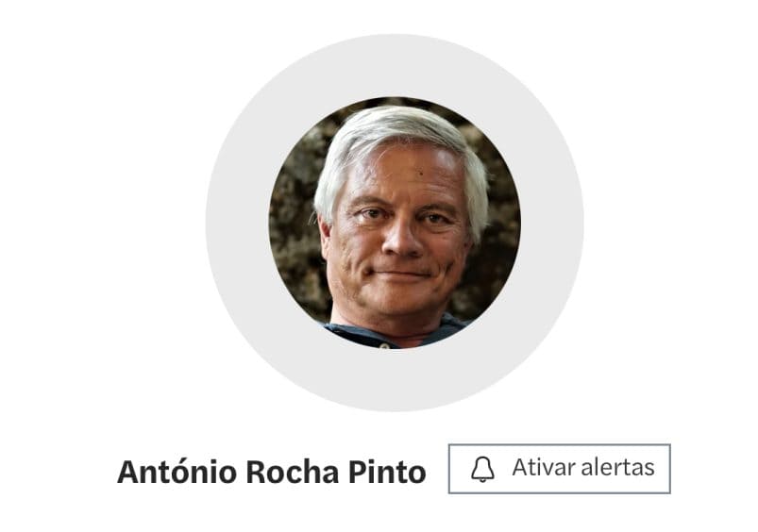Turn on alerts for António Rocha Pinto
This screenshot has height=532, width=758.
pos(560,469)
